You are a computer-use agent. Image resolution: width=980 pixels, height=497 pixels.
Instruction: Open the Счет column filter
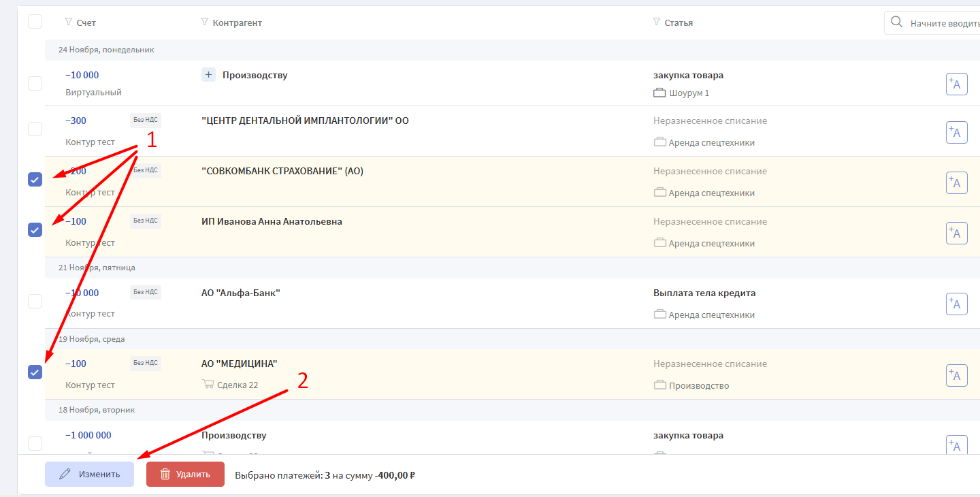tap(68, 22)
